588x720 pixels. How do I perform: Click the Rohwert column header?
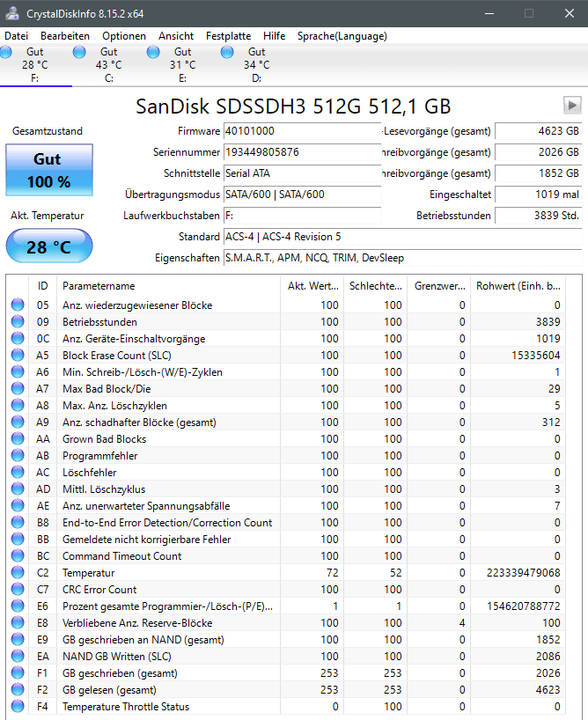(518, 285)
